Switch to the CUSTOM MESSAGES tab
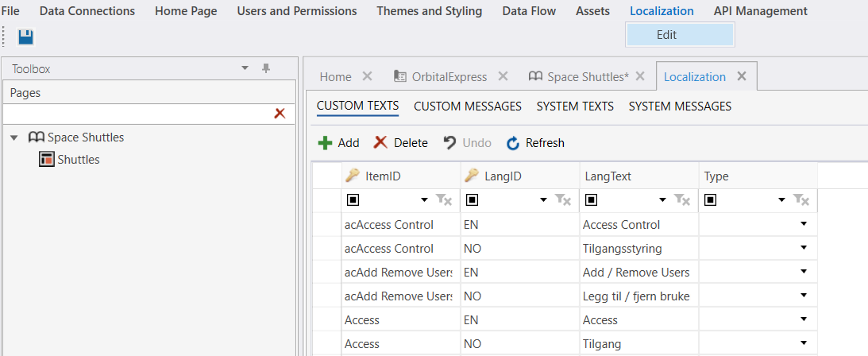Viewport: 868px width, 356px height. (468, 106)
